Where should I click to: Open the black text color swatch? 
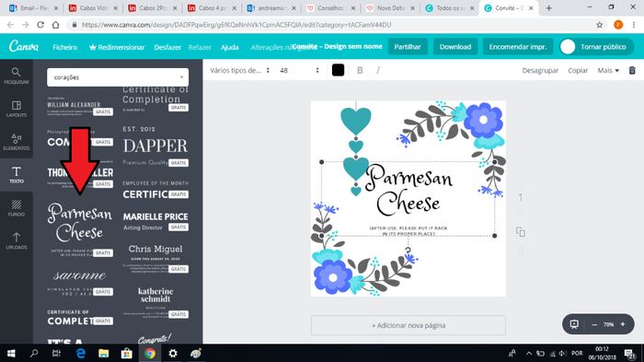coord(338,70)
